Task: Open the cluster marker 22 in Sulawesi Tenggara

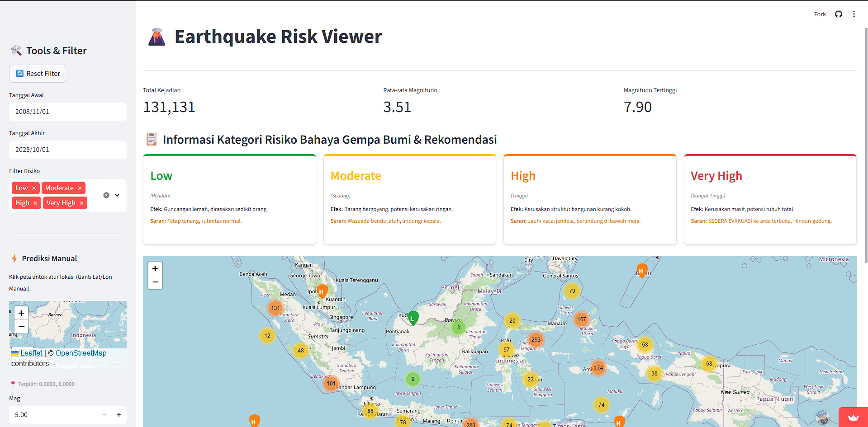Action: 531,380
